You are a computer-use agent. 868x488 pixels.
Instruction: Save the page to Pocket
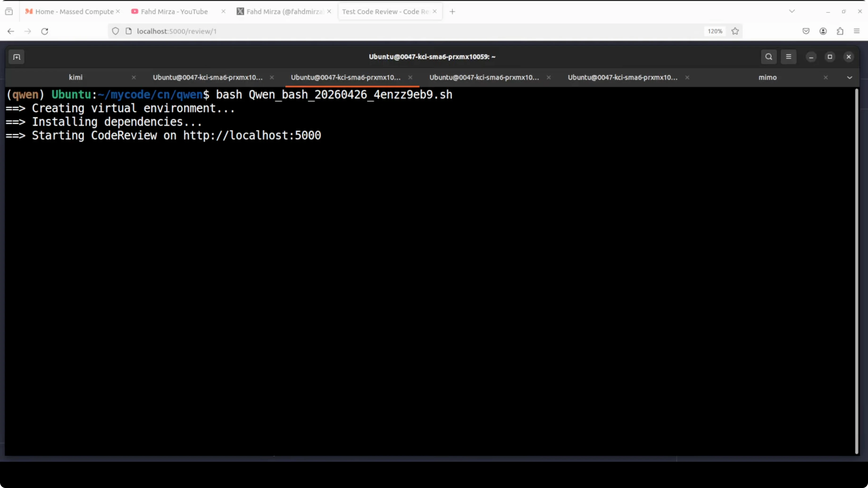tap(806, 31)
